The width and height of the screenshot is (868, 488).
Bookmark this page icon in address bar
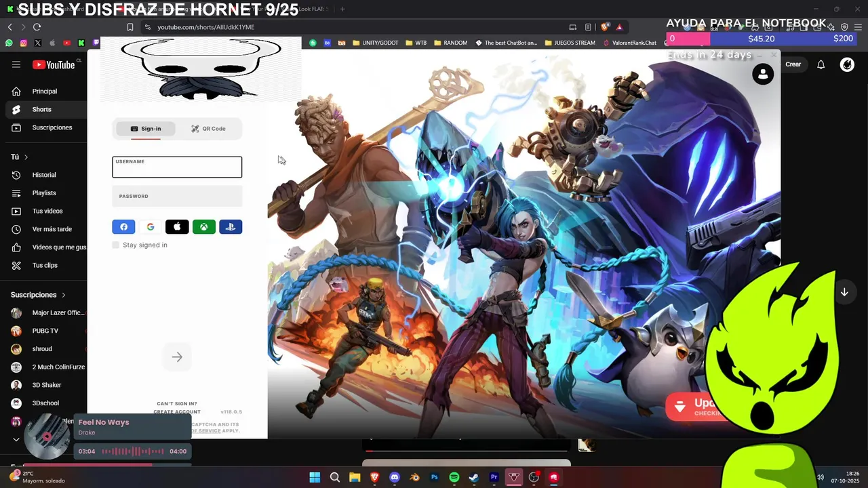(x=130, y=27)
